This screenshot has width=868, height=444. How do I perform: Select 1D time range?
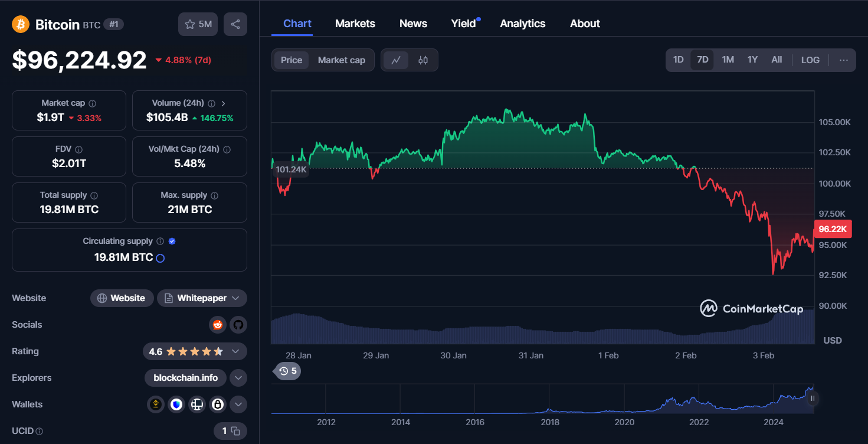tap(679, 60)
